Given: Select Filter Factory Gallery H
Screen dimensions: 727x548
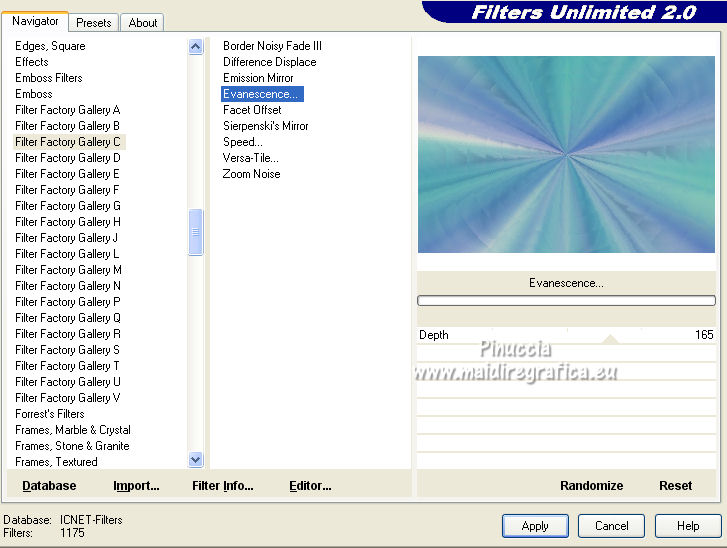Looking at the screenshot, I should [68, 222].
